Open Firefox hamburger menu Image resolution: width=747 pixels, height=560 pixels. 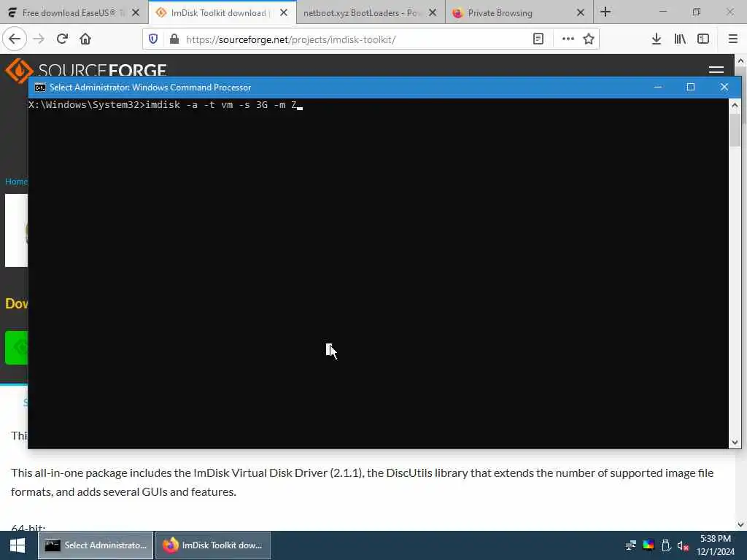click(x=733, y=39)
